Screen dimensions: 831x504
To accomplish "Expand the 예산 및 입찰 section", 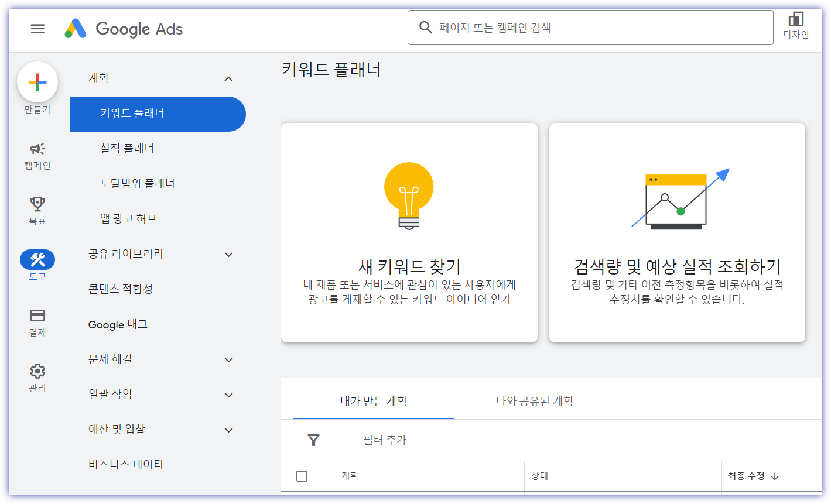I will (x=228, y=430).
